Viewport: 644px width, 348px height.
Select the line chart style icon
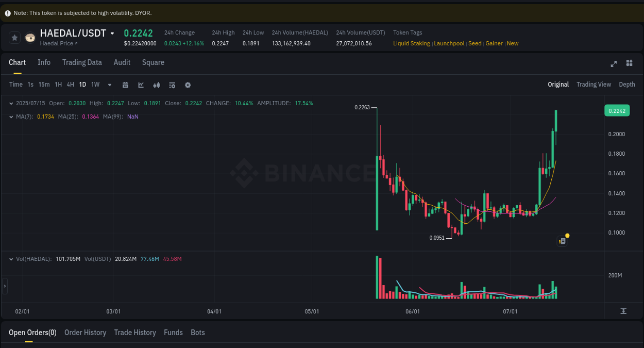pos(141,85)
